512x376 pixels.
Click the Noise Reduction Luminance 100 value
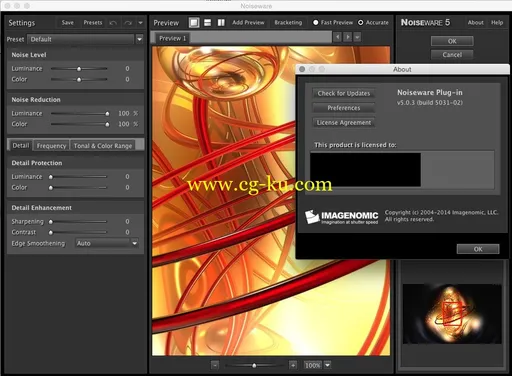click(x=124, y=113)
